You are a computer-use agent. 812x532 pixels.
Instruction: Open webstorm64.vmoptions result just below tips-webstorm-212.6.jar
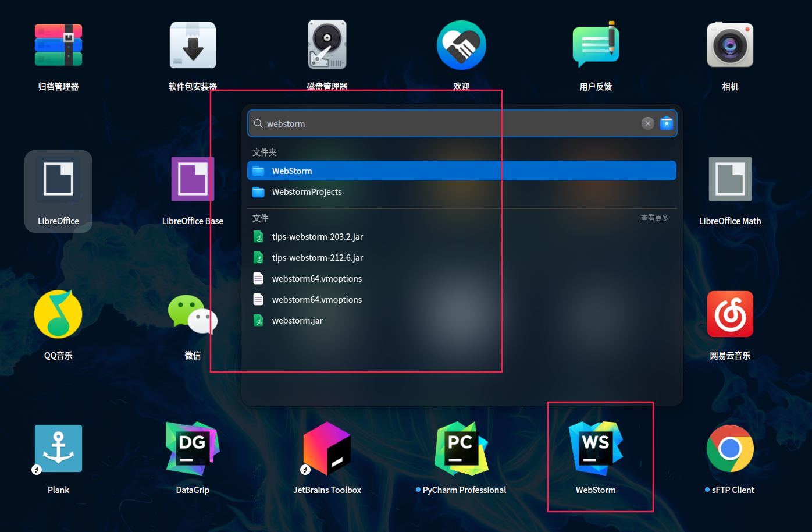click(462, 278)
